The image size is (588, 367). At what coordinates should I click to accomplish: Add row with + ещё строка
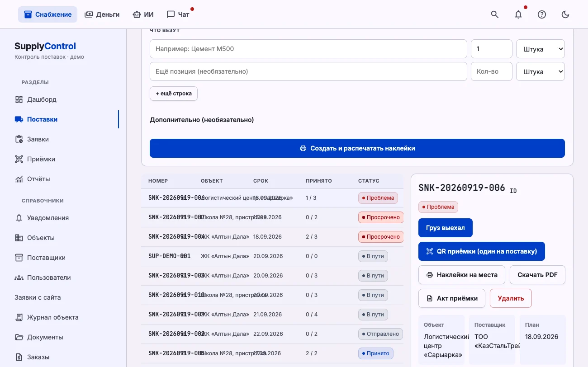point(174,94)
